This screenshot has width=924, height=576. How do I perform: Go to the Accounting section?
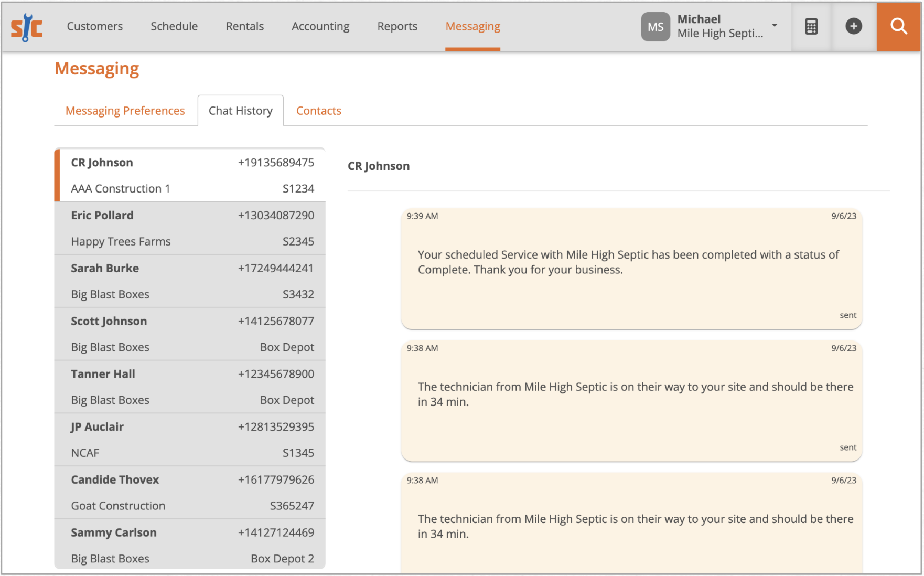[x=320, y=26]
